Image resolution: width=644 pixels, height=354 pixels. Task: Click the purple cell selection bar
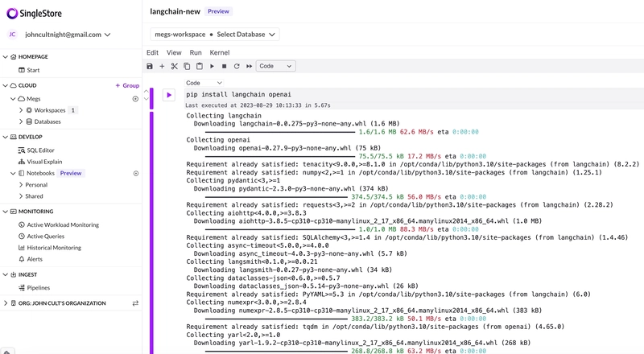tap(151, 99)
